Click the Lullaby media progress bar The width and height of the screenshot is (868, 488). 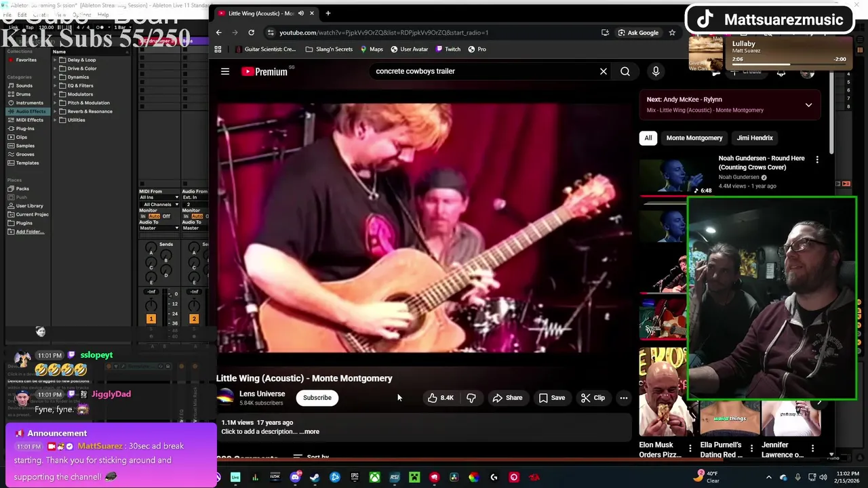click(789, 64)
